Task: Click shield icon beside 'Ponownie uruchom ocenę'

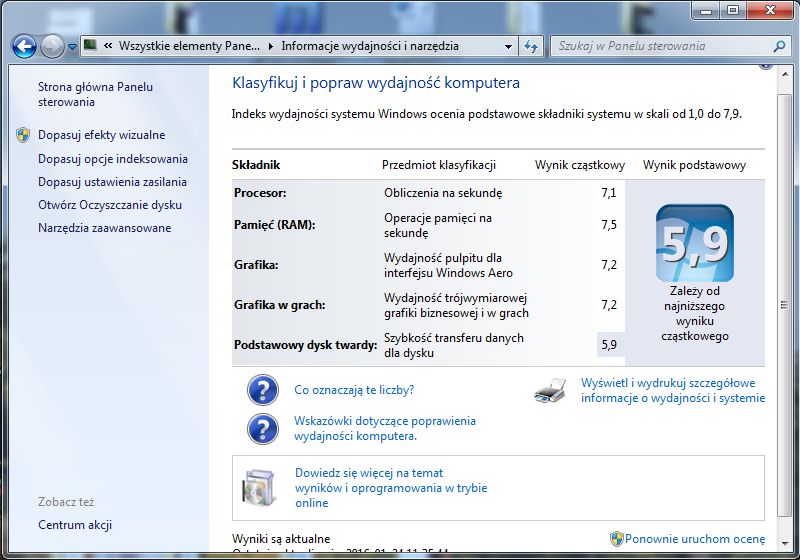Action: tap(617, 539)
